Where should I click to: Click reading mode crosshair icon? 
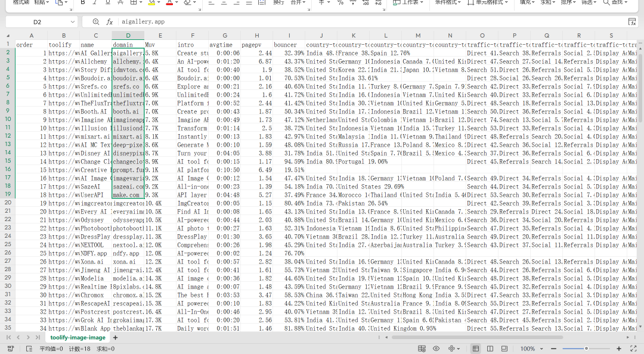coord(451,349)
